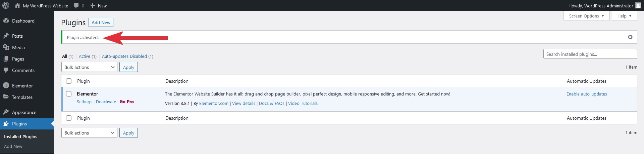The height and width of the screenshot is (154, 644).
Task: Click the bottom Apply button
Action: point(128,133)
